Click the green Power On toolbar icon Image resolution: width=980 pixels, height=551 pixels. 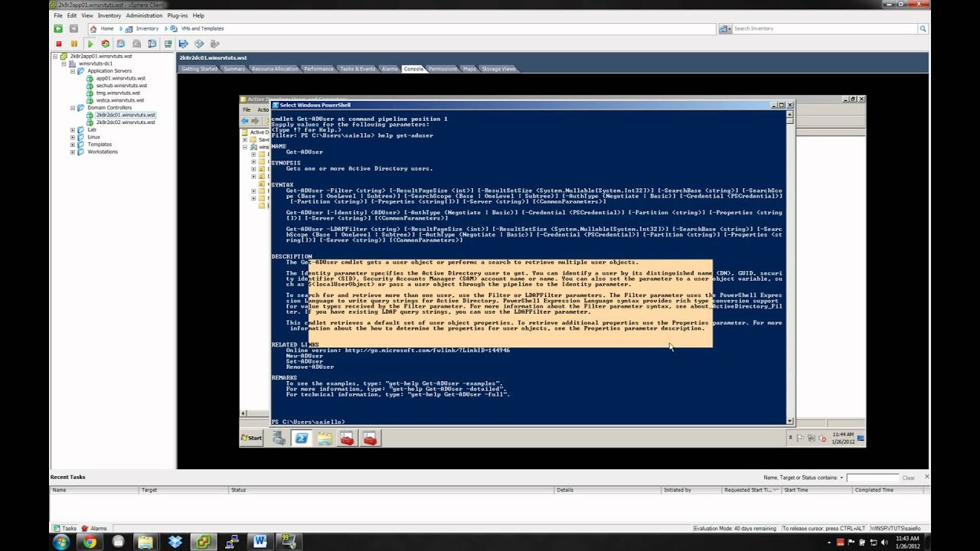pyautogui.click(x=90, y=44)
